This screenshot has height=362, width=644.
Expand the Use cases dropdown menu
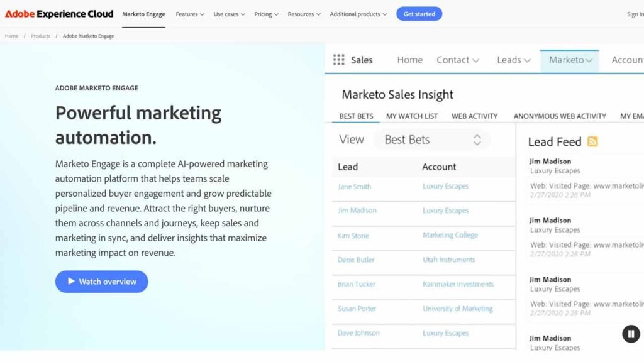(229, 14)
